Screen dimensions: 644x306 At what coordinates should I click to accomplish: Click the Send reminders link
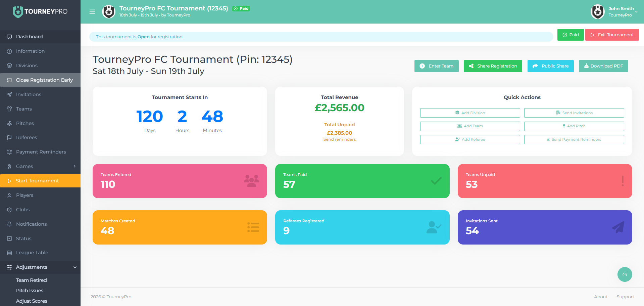(x=339, y=139)
